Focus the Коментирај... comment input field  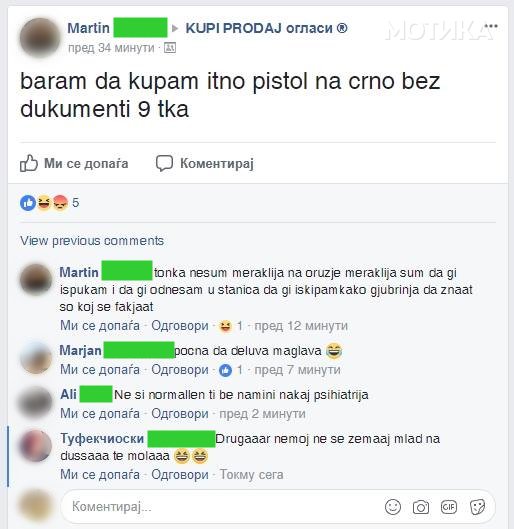(278, 507)
